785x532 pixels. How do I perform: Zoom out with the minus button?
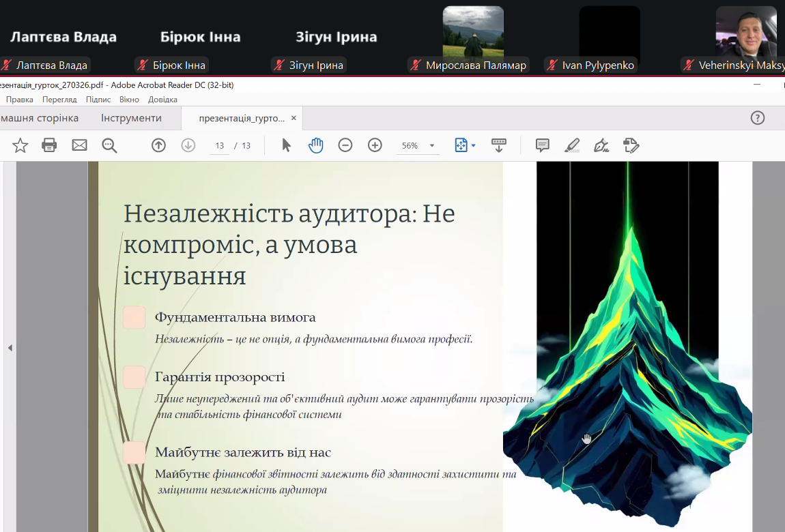tap(345, 145)
